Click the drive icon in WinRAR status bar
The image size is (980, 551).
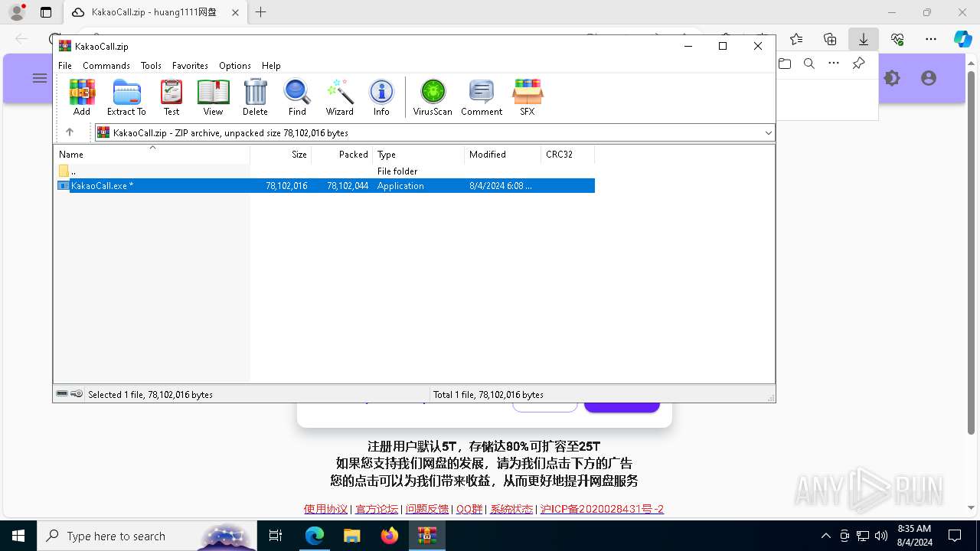click(62, 394)
